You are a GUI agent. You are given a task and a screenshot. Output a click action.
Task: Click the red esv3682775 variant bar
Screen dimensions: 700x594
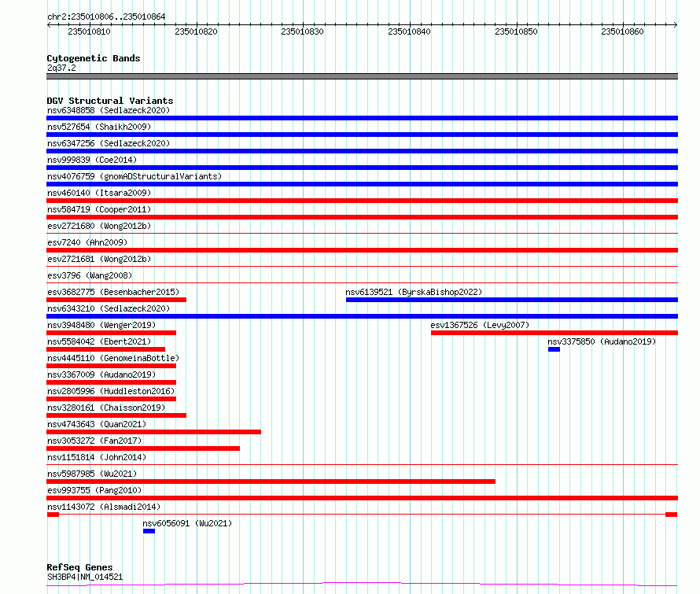(116, 300)
